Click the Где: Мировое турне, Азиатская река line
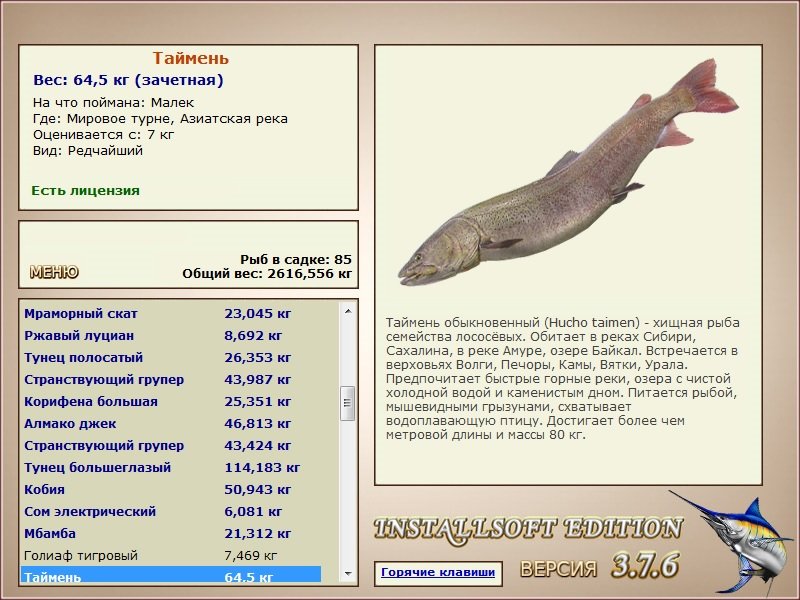The height and width of the screenshot is (600, 800). (x=160, y=119)
